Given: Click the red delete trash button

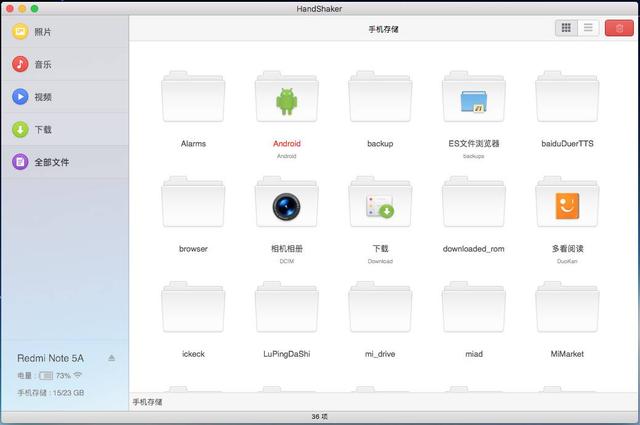Looking at the screenshot, I should (619, 28).
